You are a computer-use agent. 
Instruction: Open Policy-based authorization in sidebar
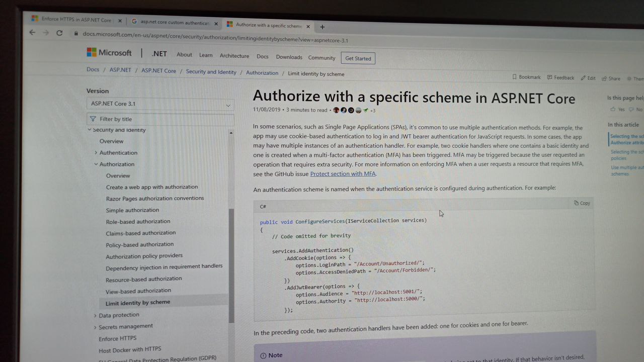coord(140,244)
